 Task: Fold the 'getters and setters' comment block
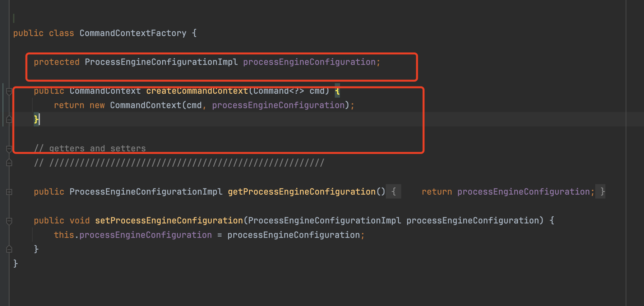tap(9, 149)
